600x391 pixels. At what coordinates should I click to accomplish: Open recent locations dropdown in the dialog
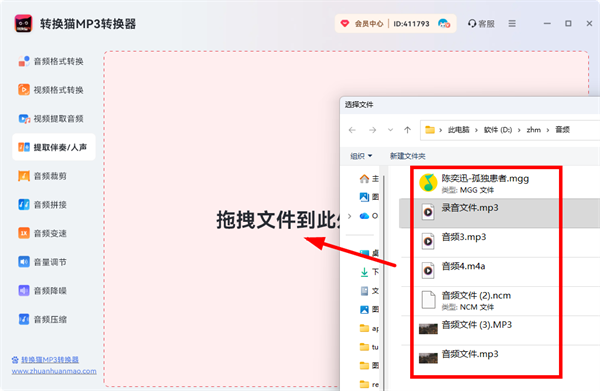point(390,130)
